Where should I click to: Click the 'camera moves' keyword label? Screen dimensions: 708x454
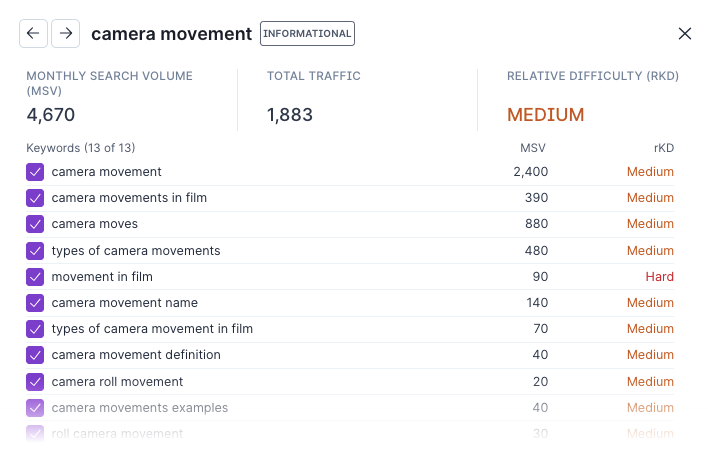coord(95,224)
